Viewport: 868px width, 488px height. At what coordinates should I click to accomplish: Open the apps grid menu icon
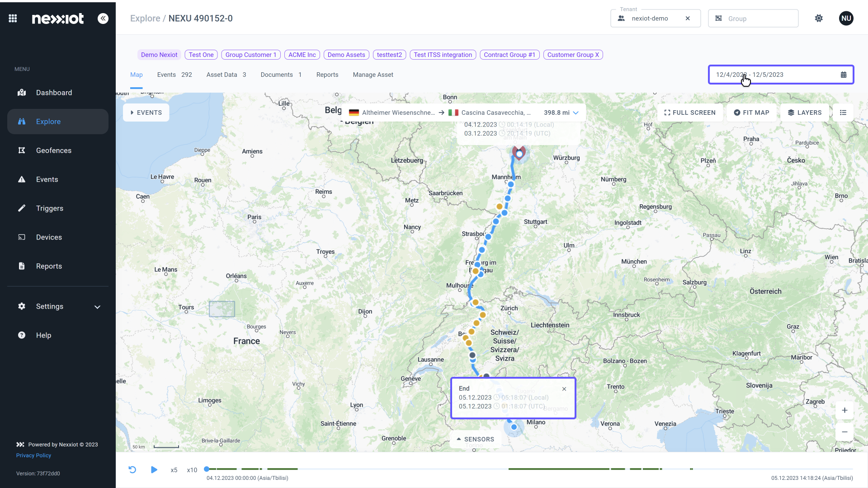[13, 19]
